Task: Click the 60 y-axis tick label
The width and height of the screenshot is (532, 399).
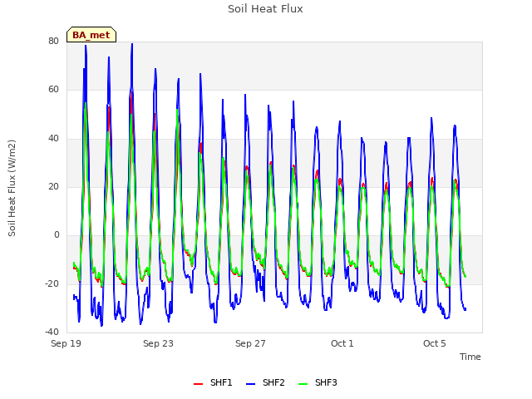Action: click(53, 90)
